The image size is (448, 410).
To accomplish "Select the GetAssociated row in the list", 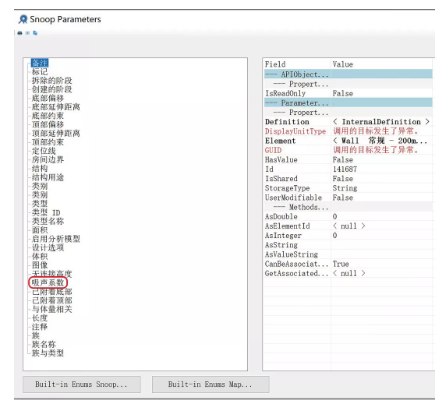I will tap(348, 273).
